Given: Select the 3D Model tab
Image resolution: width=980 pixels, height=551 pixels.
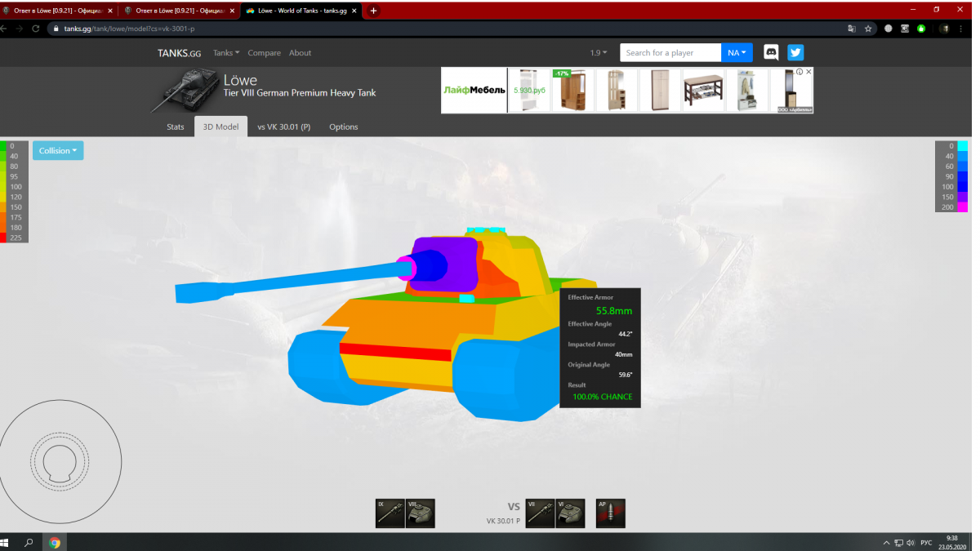Looking at the screenshot, I should click(x=220, y=127).
